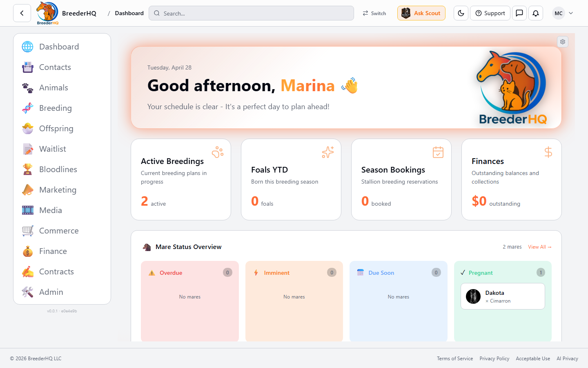
Task: Open Commerce in the sidebar
Action: click(x=62, y=231)
